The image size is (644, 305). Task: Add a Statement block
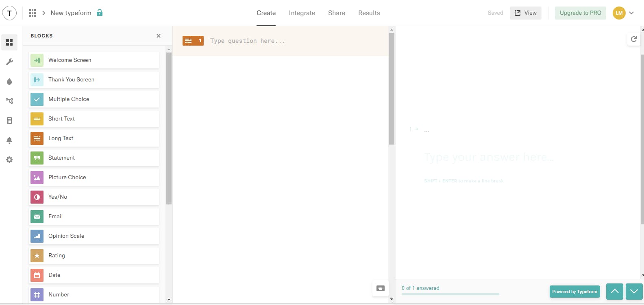(94, 158)
